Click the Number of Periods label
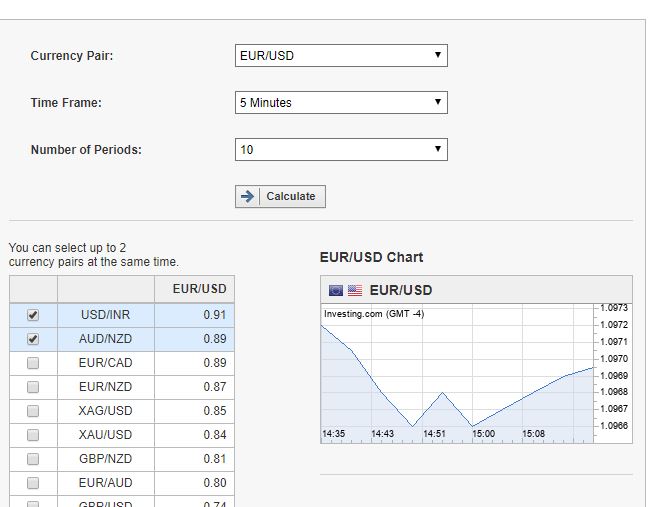The height and width of the screenshot is (507, 649). (86, 150)
